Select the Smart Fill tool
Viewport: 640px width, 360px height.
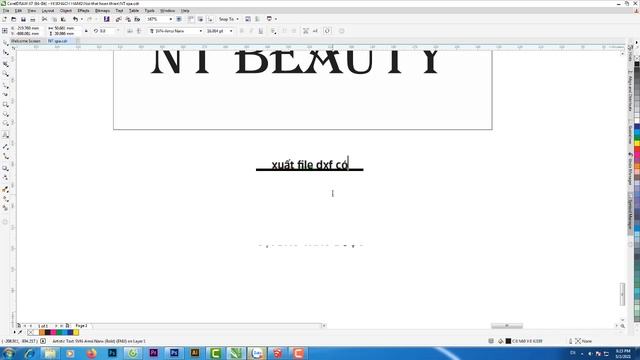(x=5, y=208)
